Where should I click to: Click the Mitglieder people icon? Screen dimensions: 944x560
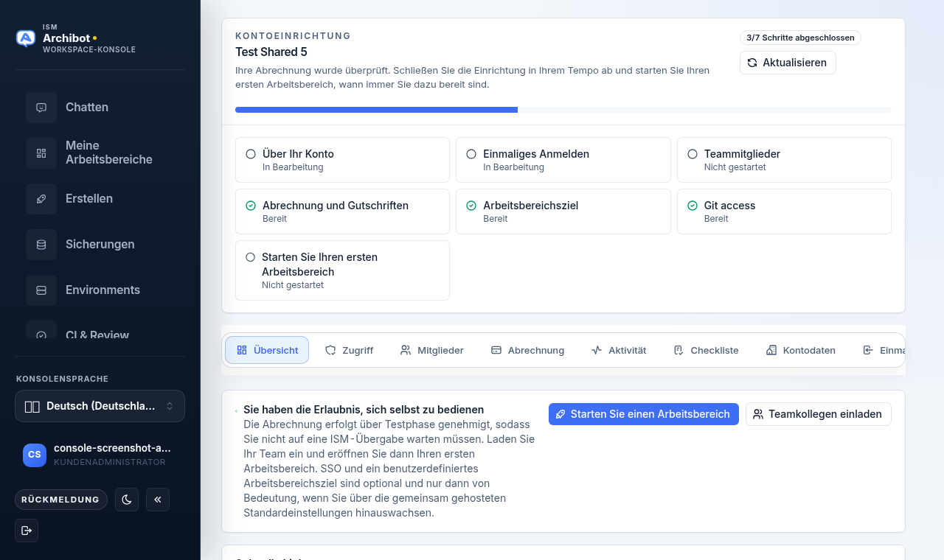coord(406,350)
